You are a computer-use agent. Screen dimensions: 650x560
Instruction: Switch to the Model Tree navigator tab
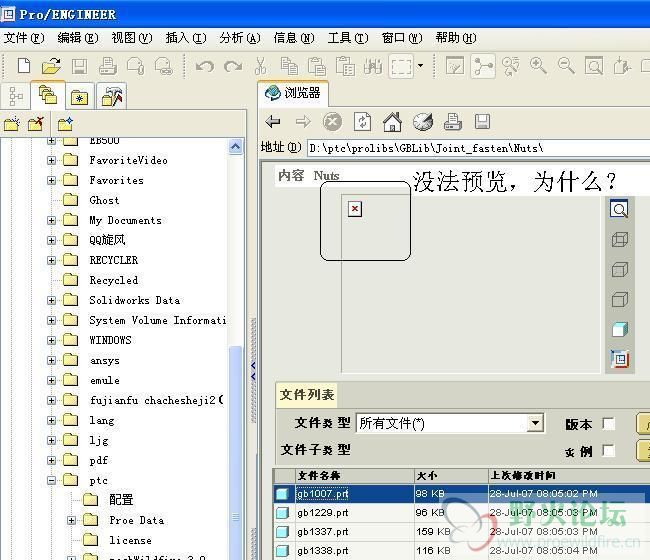(16, 96)
